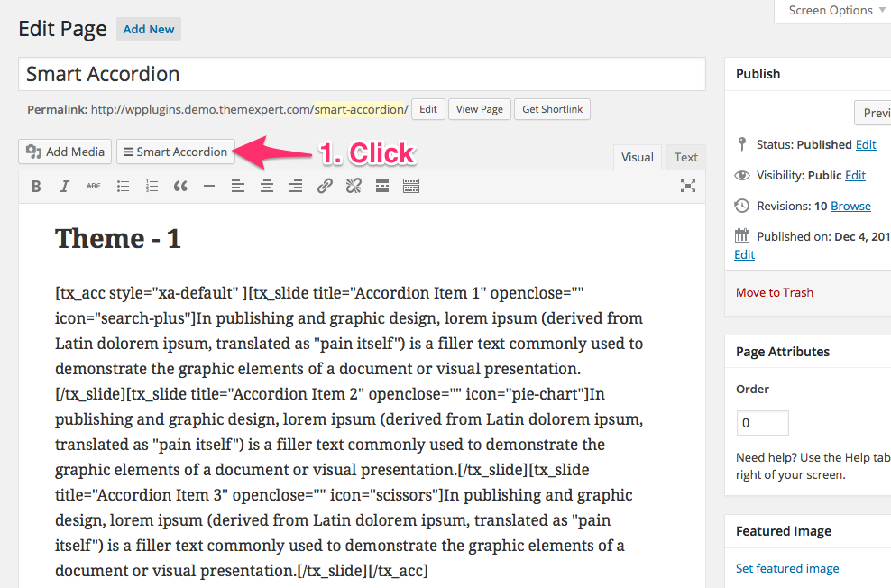This screenshot has width=891, height=588.
Task: Click the Move to Trash link
Action: click(x=774, y=292)
